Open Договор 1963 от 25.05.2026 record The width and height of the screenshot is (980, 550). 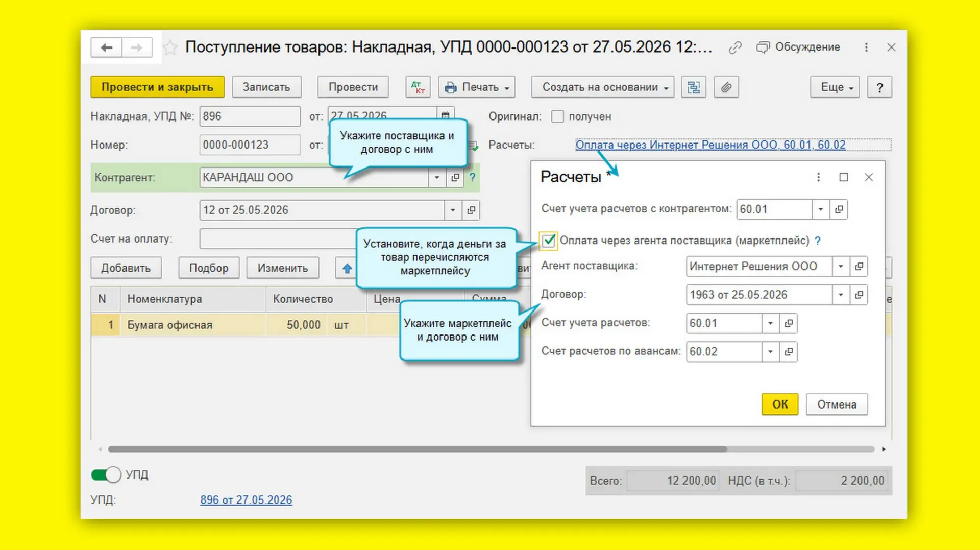pos(859,295)
